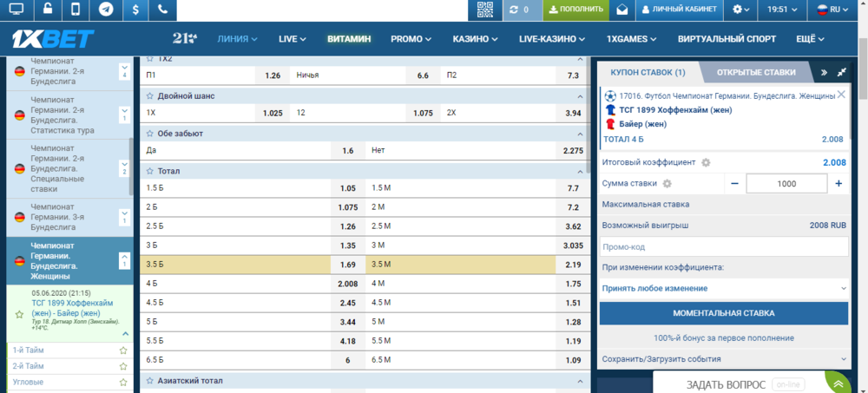The image size is (868, 393).
Task: Click the refresh balance icon
Action: pos(513,10)
